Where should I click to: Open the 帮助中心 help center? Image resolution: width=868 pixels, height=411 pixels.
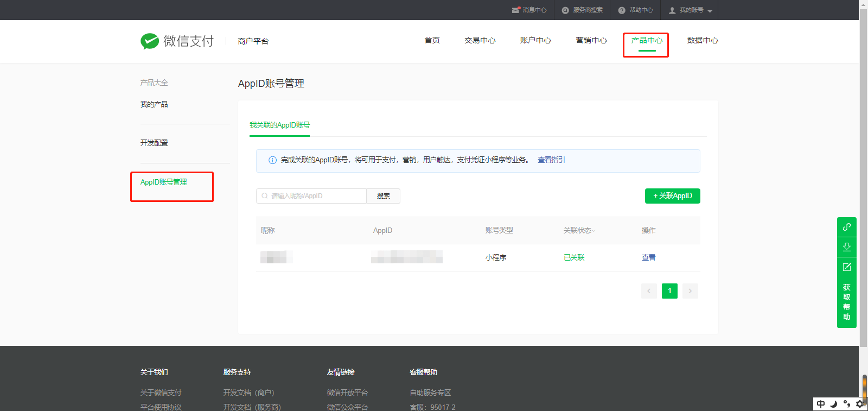[x=635, y=10]
